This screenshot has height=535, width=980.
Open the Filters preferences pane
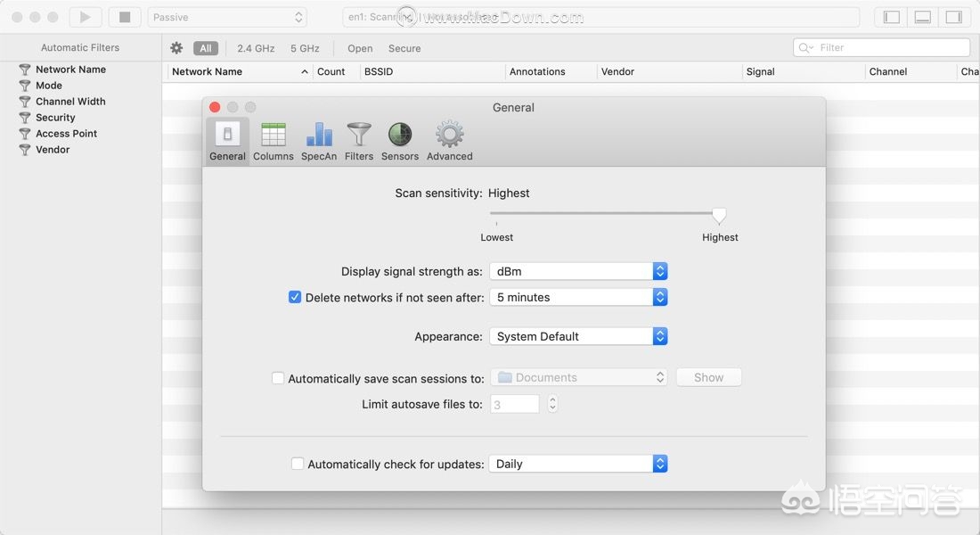[x=359, y=142]
